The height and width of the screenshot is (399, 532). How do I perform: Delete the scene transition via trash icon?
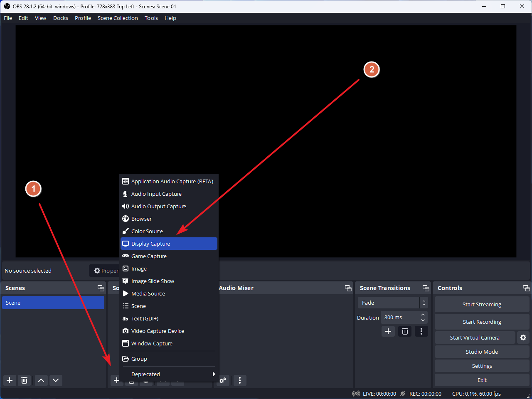405,331
